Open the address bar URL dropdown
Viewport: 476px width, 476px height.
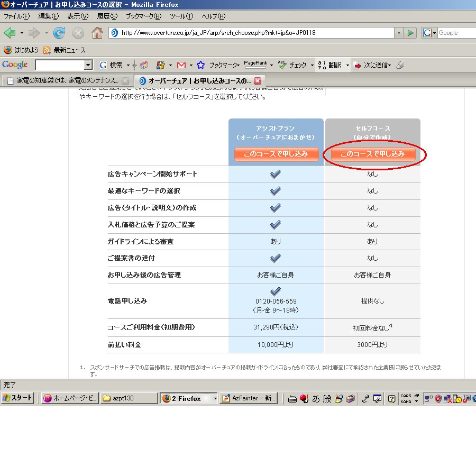point(399,33)
